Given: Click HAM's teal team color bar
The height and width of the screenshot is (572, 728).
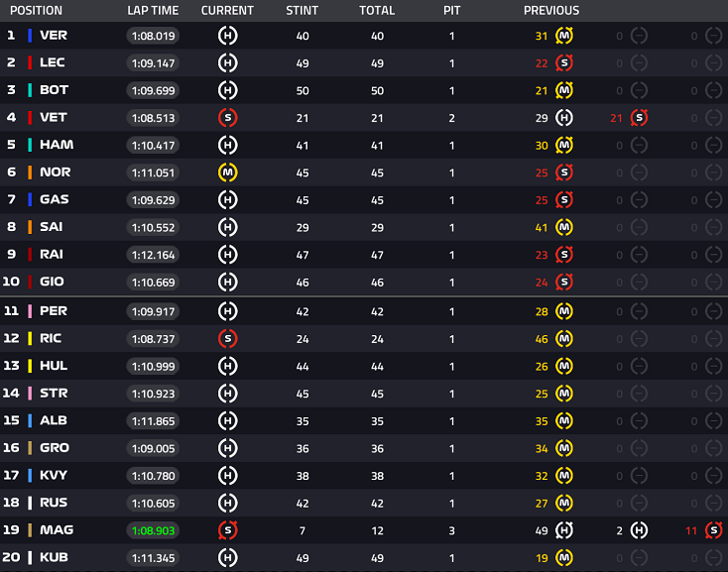Looking at the screenshot, I should pyautogui.click(x=30, y=145).
